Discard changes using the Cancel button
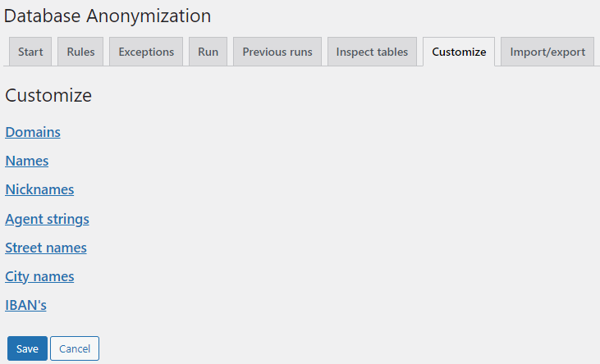The image size is (600, 364). 75,348
